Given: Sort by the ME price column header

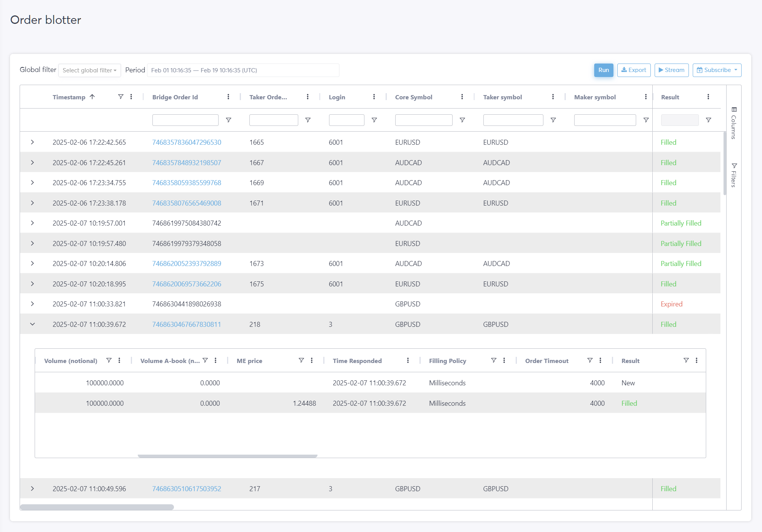Looking at the screenshot, I should [249, 361].
